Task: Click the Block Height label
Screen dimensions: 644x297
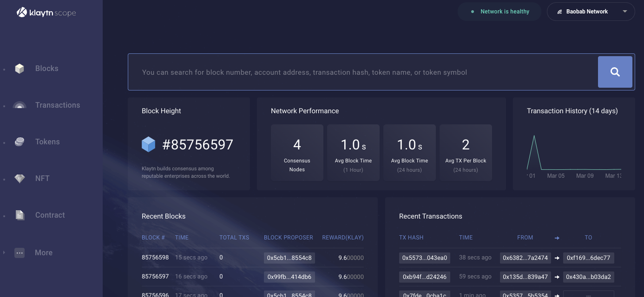Action: click(161, 111)
